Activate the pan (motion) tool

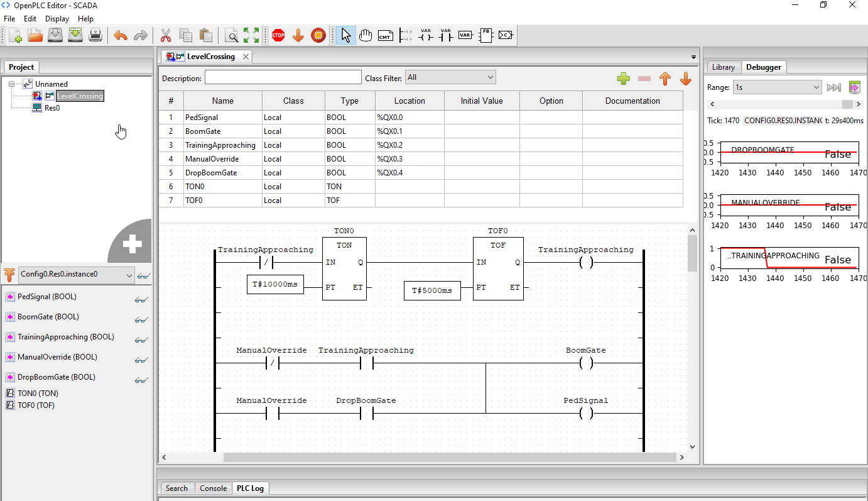pos(366,36)
